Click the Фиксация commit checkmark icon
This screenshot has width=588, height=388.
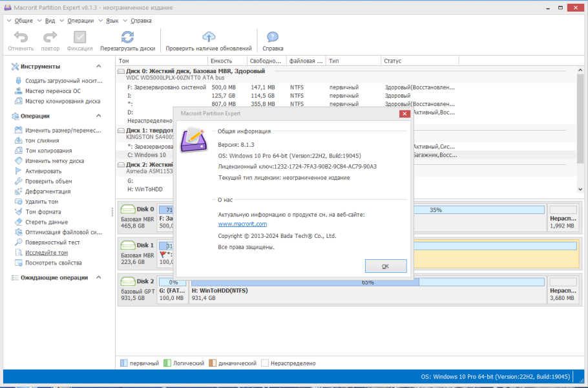pyautogui.click(x=79, y=37)
